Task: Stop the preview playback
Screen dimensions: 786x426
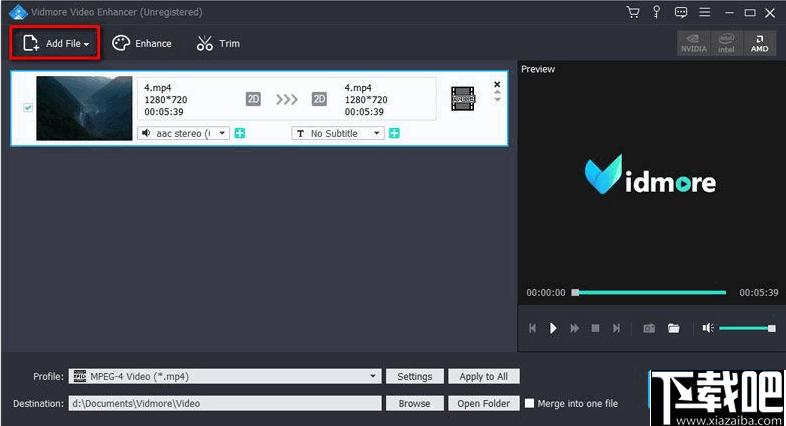Action: coord(596,328)
